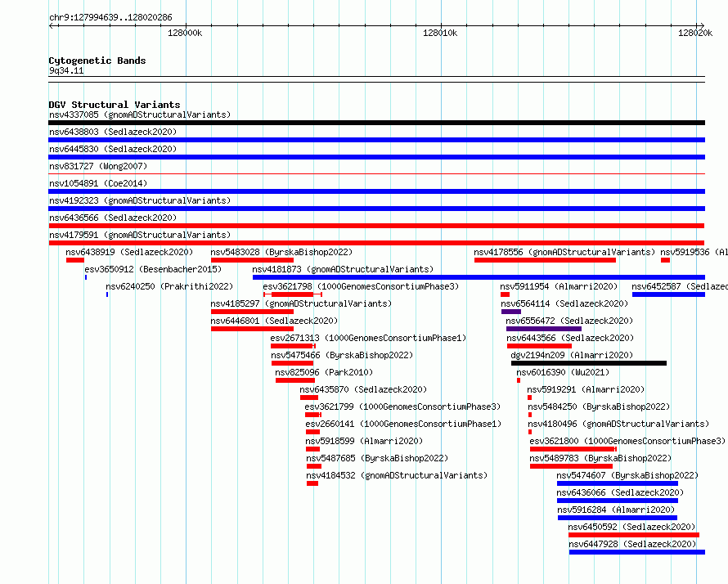Click esv2671313 1000GenomesConsortiumPhase1 label
This screenshot has width=728, height=584.
click(x=368, y=338)
